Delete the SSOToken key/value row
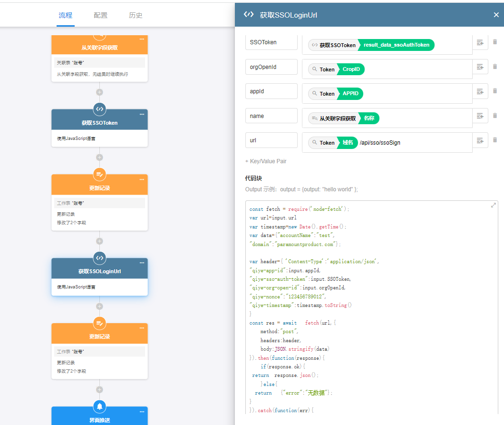Screen dimensions: 504x425 tap(495, 42)
